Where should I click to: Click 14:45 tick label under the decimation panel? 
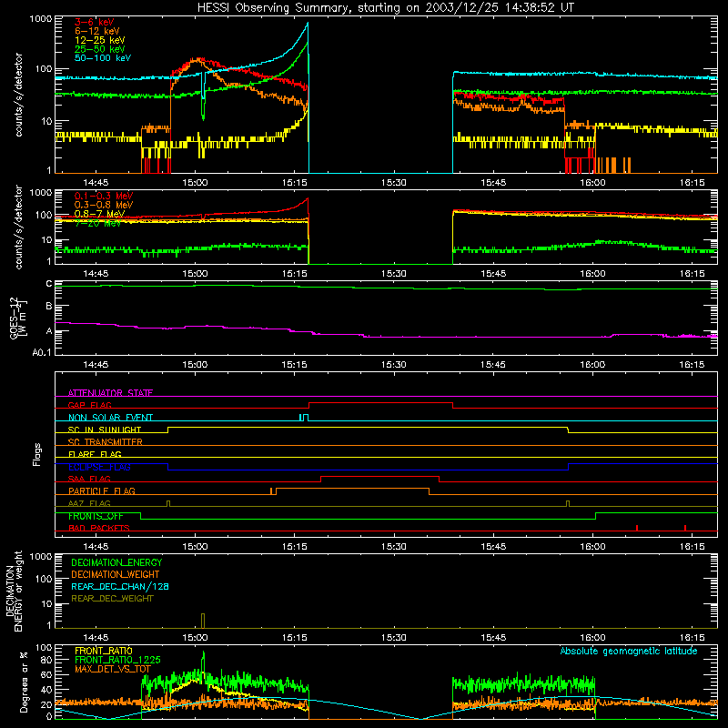pyautogui.click(x=96, y=638)
